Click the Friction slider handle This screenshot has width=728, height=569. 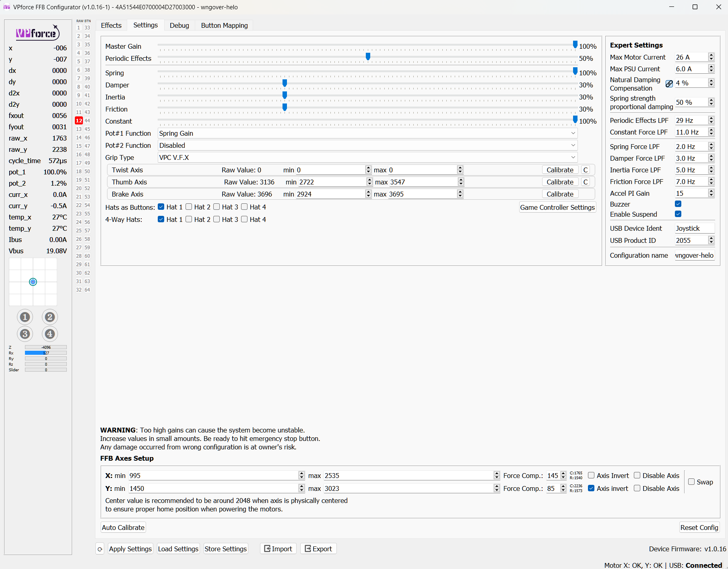[x=285, y=107]
